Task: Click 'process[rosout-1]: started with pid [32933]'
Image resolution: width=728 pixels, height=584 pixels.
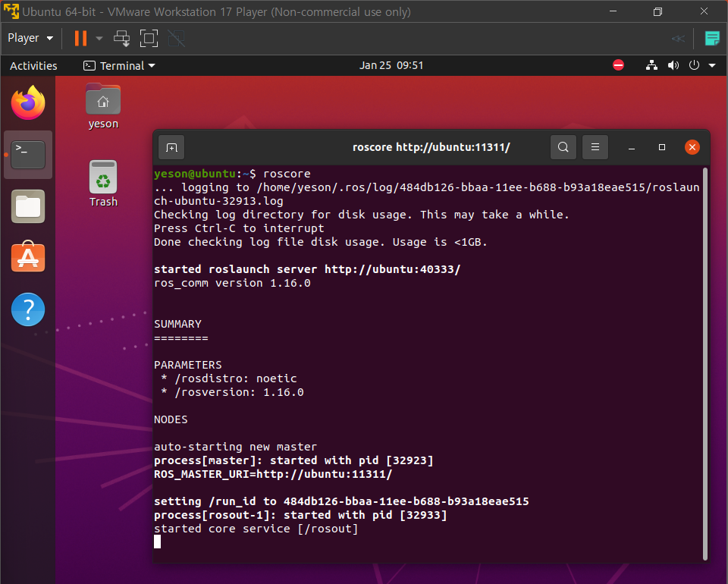Action: click(300, 515)
